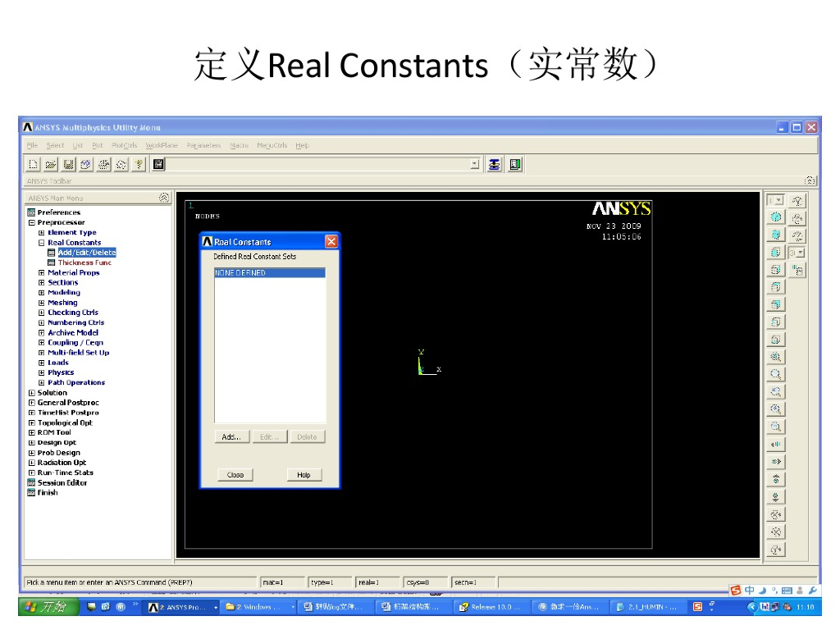Screen dimensions: 840x630
Task: Open the active window number dropdown
Action: pos(779,200)
